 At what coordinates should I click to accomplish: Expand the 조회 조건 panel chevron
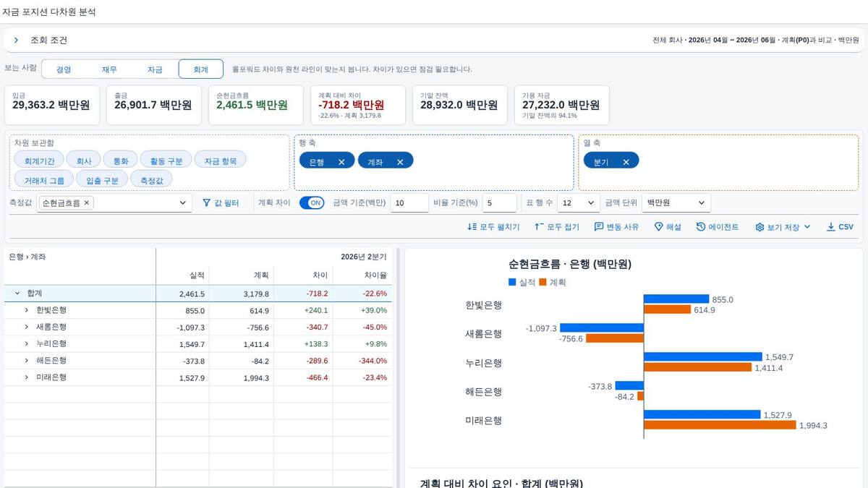(16, 40)
